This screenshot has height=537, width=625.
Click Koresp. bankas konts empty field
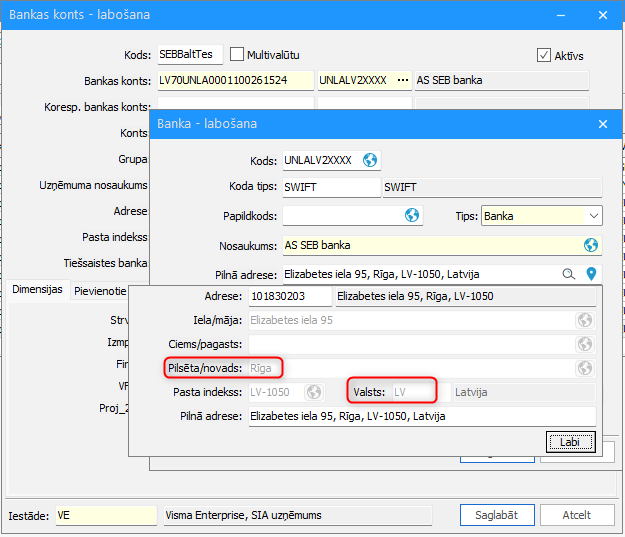tap(235, 103)
